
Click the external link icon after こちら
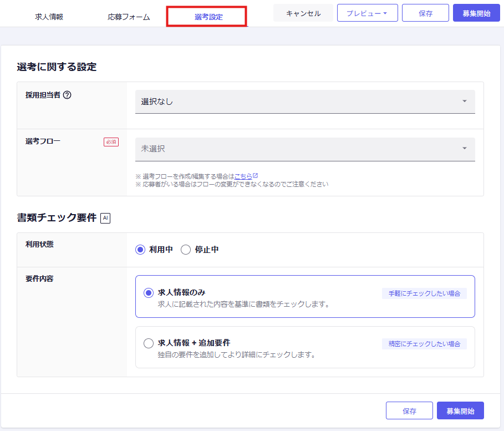(256, 176)
